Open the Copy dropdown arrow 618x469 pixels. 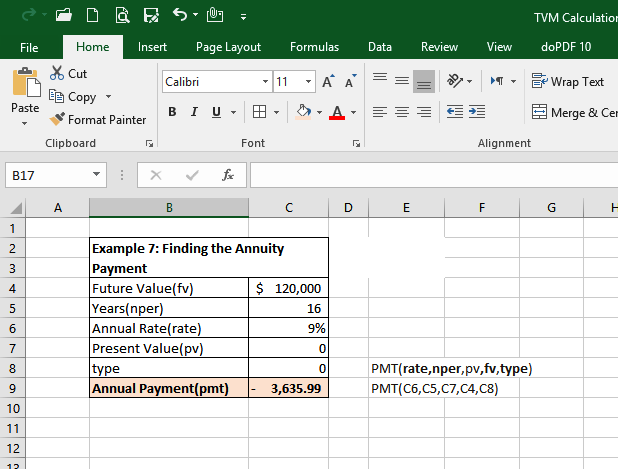[x=108, y=97]
